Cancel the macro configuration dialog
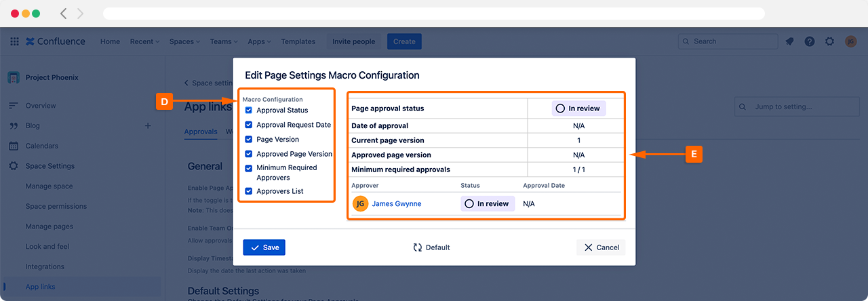This screenshot has width=868, height=301. pos(601,247)
